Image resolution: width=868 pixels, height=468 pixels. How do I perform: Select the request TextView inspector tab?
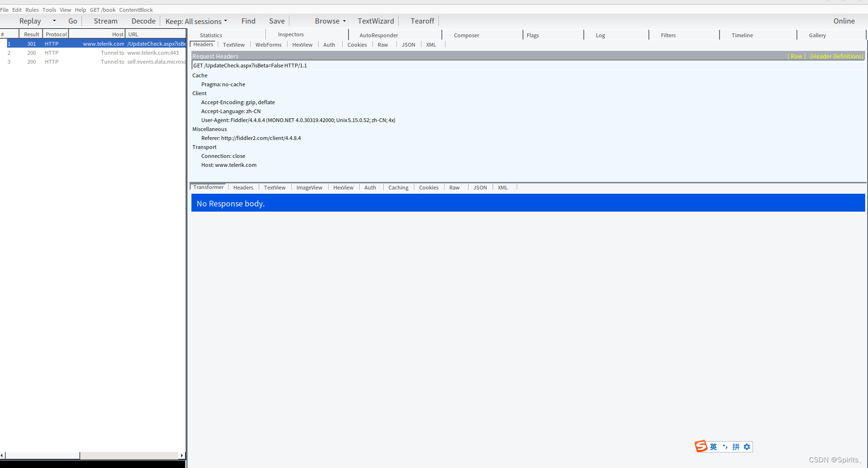pos(234,45)
